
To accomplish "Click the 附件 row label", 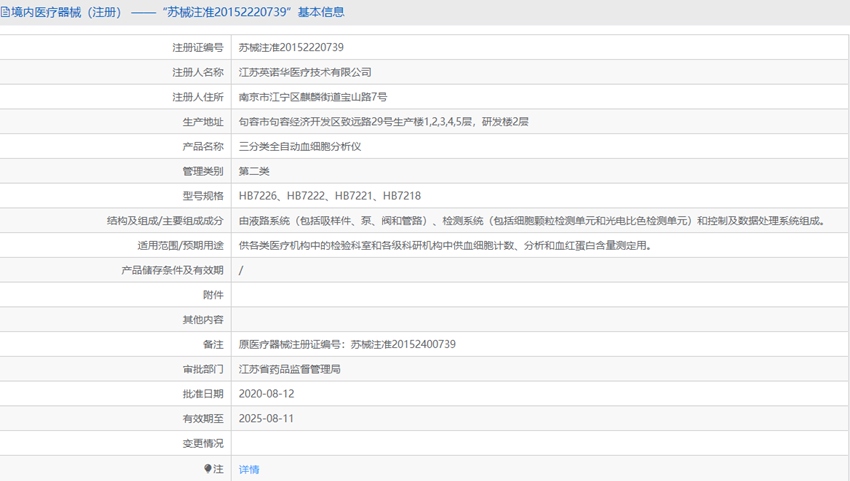I will [213, 295].
